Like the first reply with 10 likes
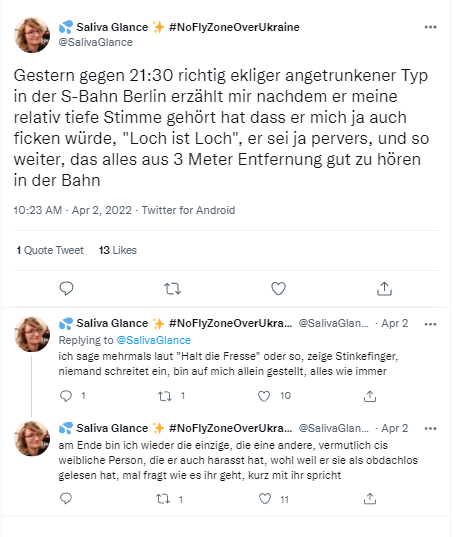The height and width of the screenshot is (537, 453). [264, 396]
